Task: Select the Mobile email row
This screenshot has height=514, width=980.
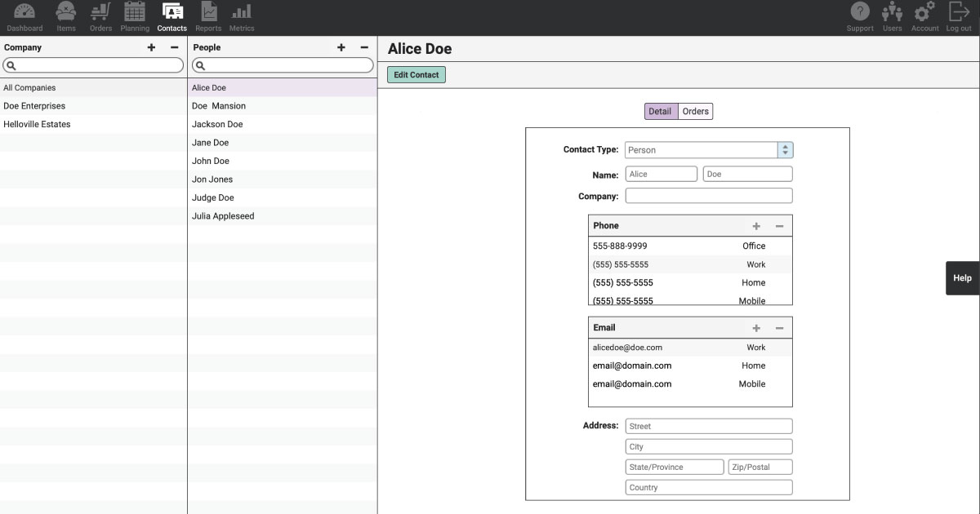Action: pyautogui.click(x=690, y=384)
